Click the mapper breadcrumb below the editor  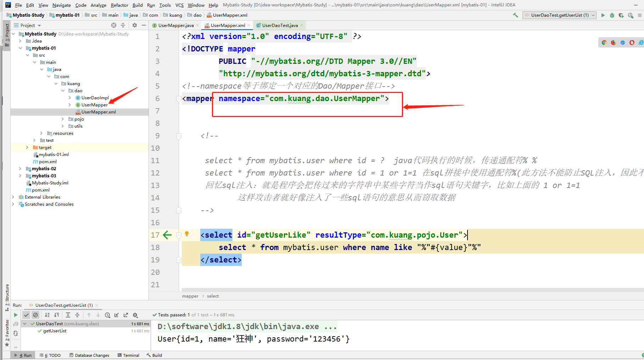(190, 296)
